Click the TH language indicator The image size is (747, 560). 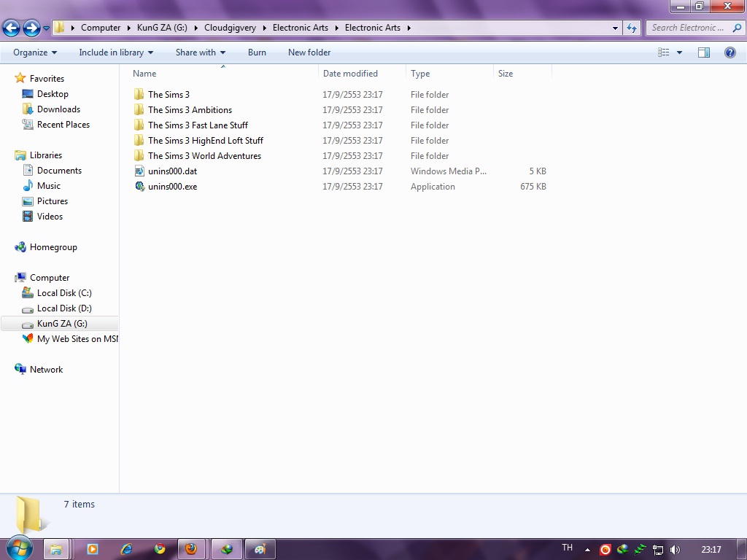(567, 548)
